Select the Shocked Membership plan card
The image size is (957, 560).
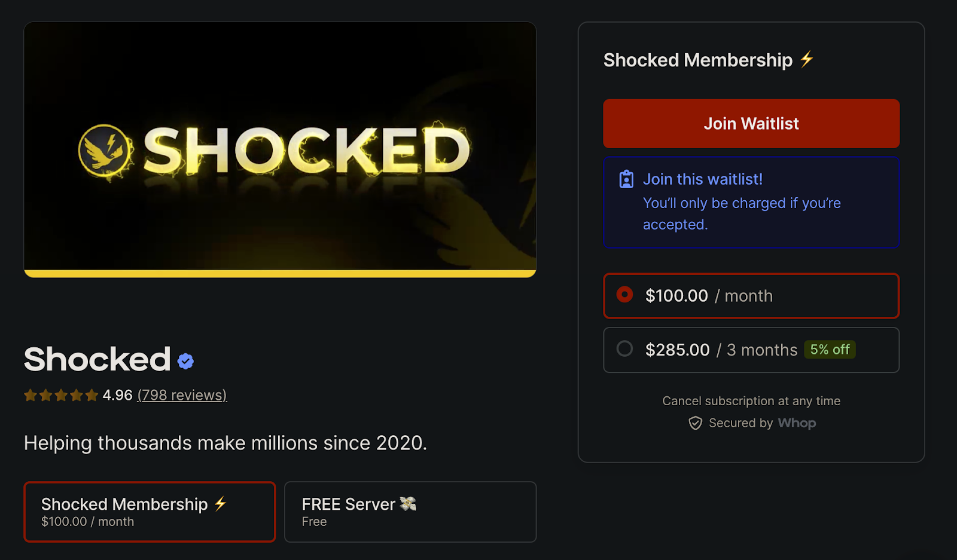[149, 512]
